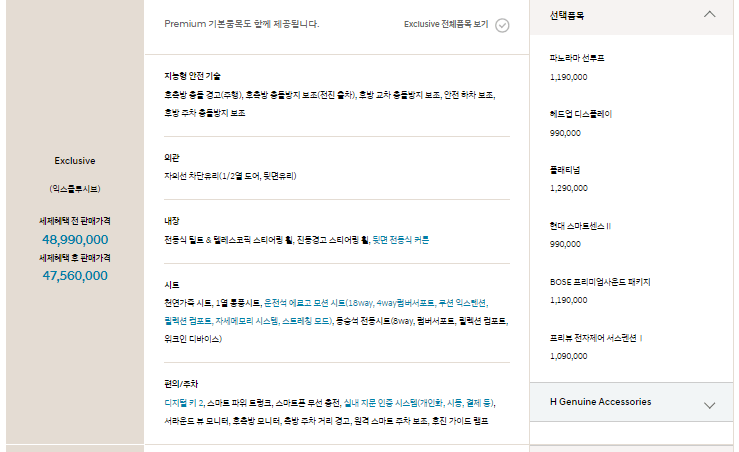The height and width of the screenshot is (452, 739).
Task: Click the Exclusive trim name
Action: [x=75, y=161]
